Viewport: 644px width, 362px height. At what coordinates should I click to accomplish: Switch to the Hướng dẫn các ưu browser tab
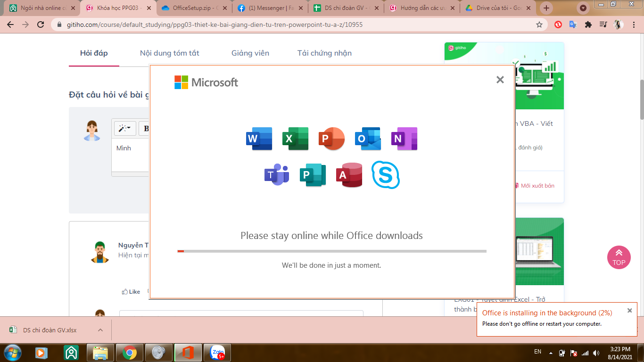pos(421,8)
